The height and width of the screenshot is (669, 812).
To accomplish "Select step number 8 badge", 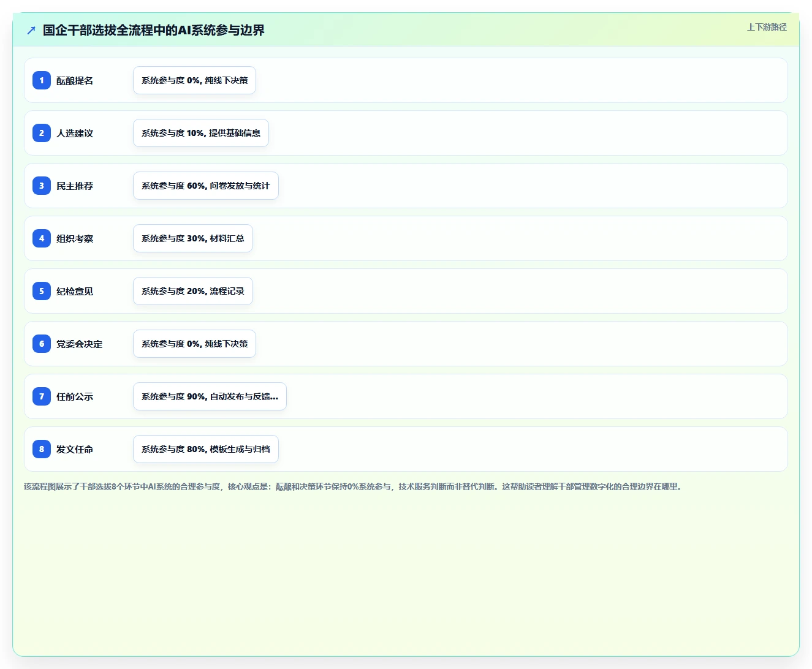I will tap(42, 449).
